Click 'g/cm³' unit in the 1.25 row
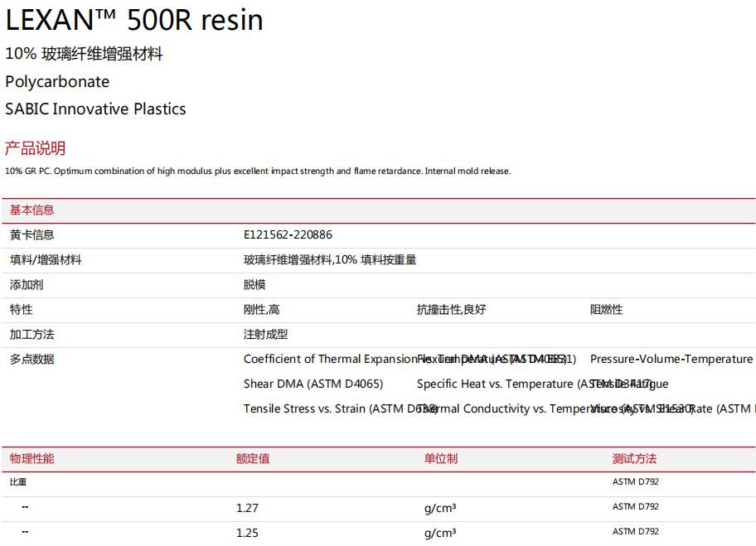 click(x=440, y=534)
